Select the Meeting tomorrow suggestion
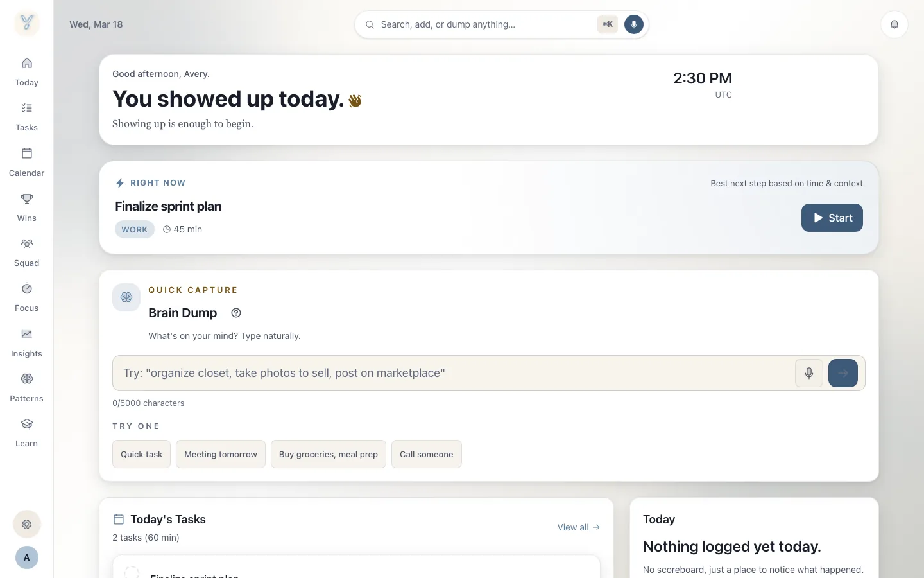The image size is (924, 578). pyautogui.click(x=220, y=454)
